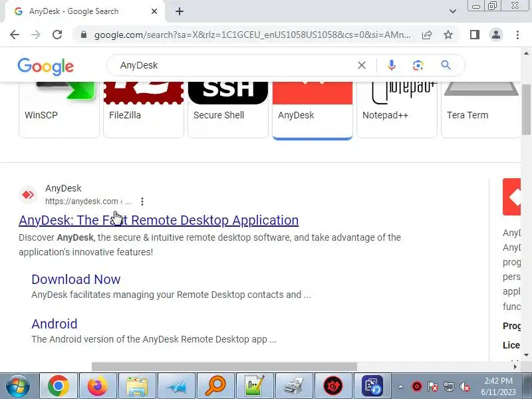Click the https://anydesk.com URL text
This screenshot has width=532, height=399.
click(88, 201)
